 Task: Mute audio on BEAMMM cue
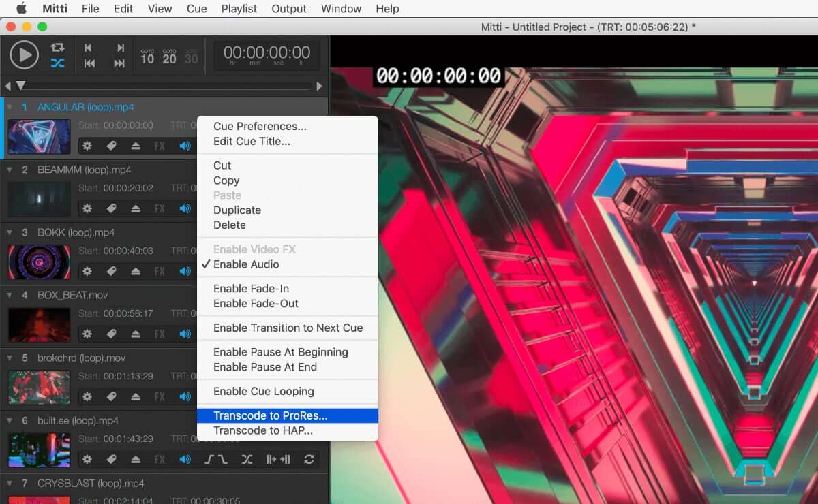click(185, 208)
